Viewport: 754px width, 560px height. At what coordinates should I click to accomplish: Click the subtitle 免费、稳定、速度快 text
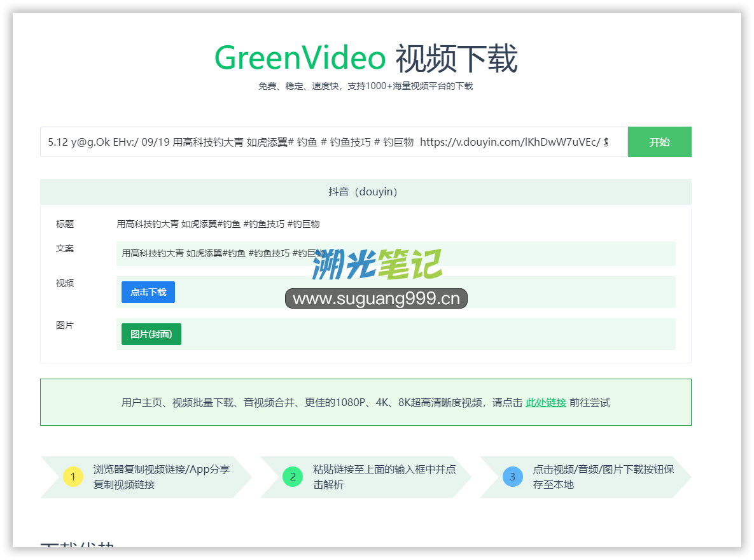coord(365,86)
